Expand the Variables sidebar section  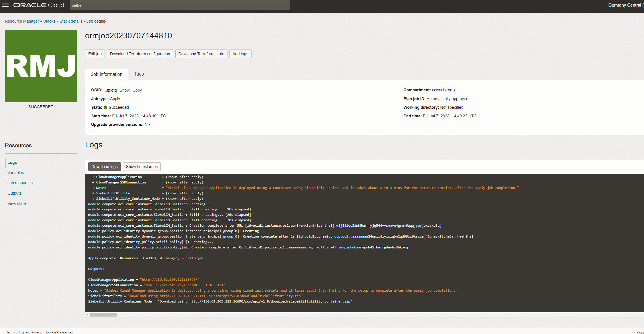coord(15,172)
